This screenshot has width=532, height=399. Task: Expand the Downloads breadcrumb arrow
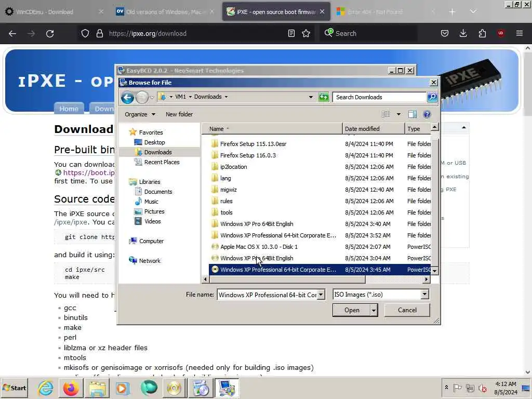click(226, 97)
